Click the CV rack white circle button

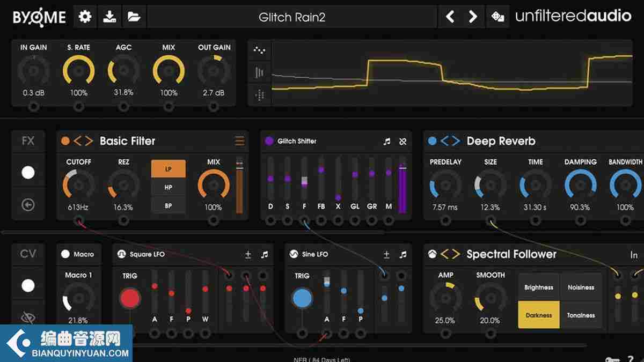[x=28, y=285]
